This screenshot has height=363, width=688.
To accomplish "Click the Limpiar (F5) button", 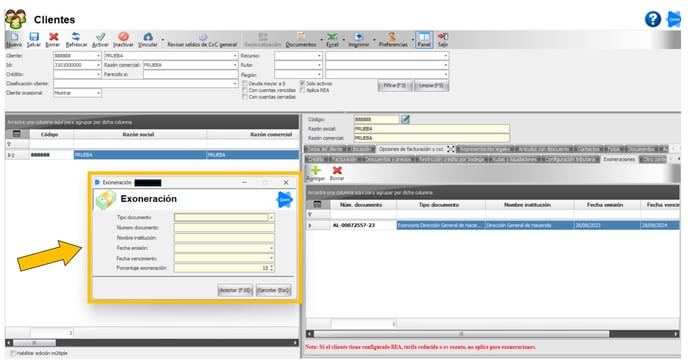I will pos(431,86).
